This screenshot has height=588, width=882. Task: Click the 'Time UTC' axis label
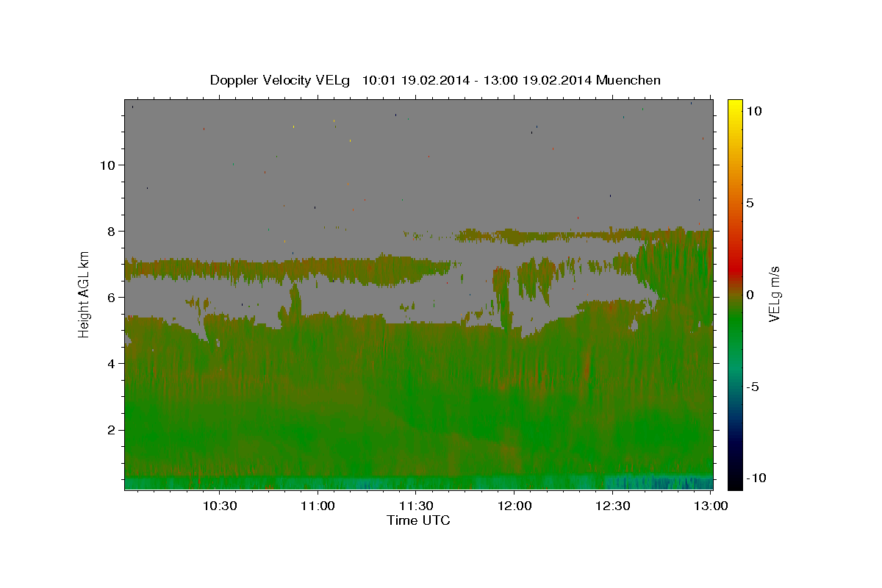point(418,520)
